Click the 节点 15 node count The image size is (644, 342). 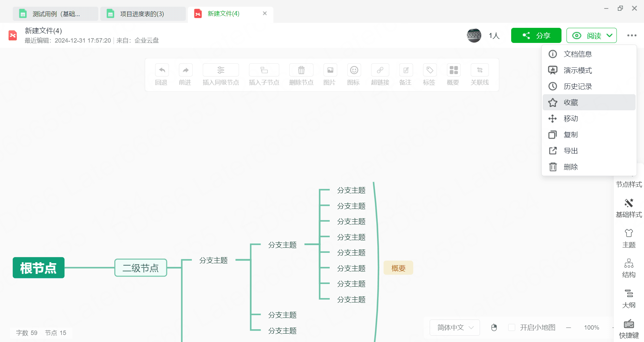click(x=56, y=333)
